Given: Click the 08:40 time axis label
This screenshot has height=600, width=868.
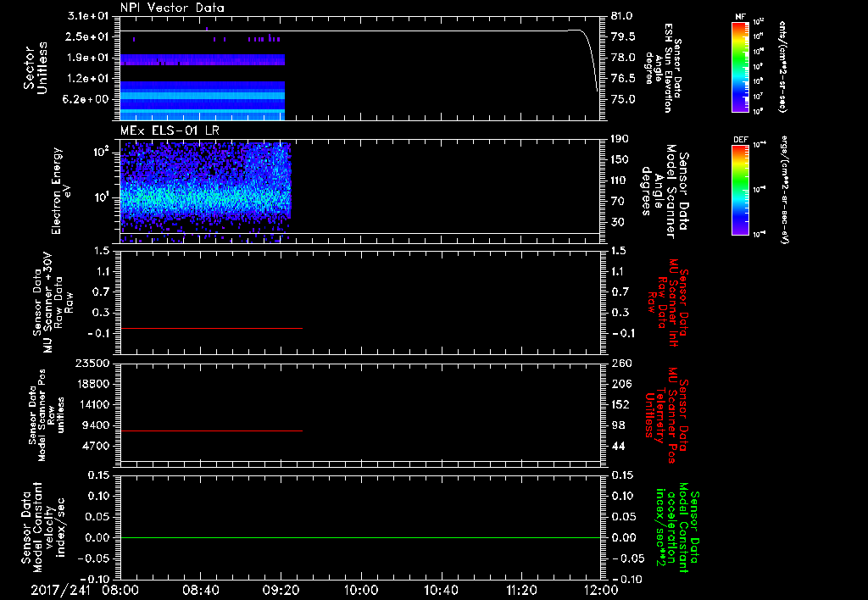Looking at the screenshot, I should click(x=200, y=590).
